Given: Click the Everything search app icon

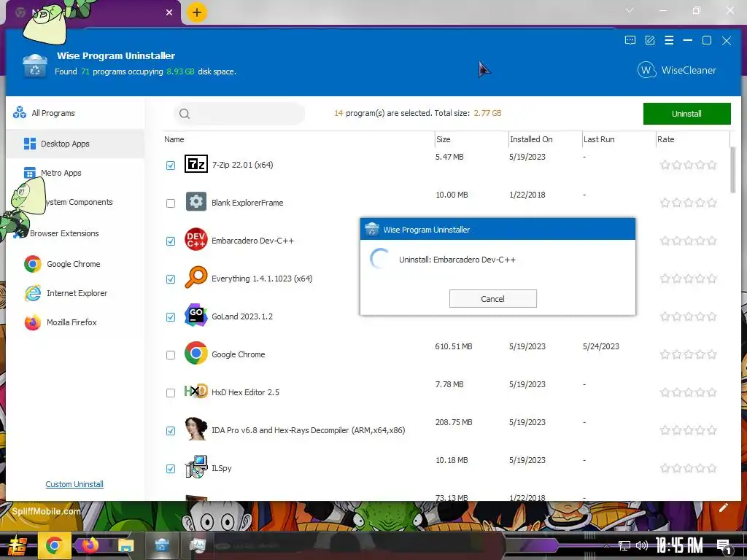Looking at the screenshot, I should (x=196, y=278).
